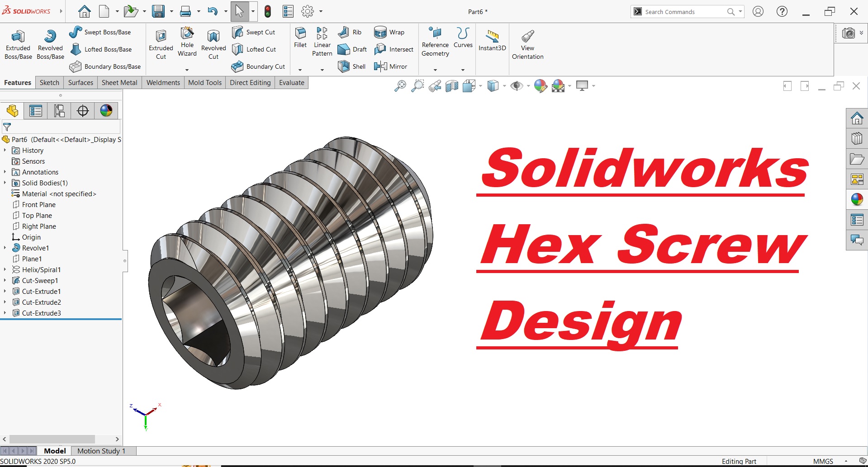Switch to the Sketch tab

click(x=49, y=83)
